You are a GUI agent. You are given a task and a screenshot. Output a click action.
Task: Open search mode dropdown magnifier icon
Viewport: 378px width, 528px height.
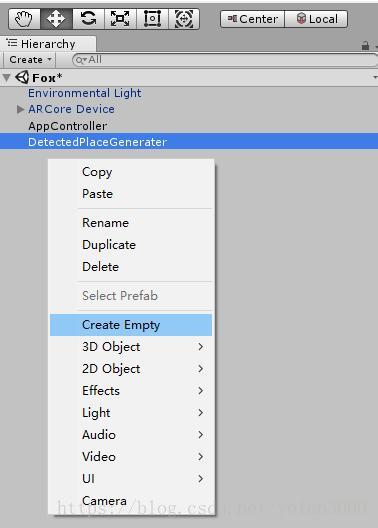81,60
